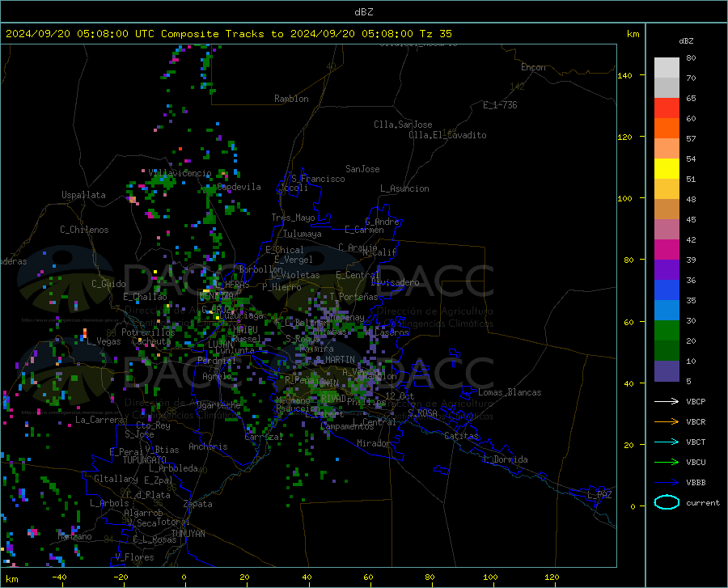
Task: Click the blue VBBB arrow legend icon
Action: pyautogui.click(x=667, y=482)
